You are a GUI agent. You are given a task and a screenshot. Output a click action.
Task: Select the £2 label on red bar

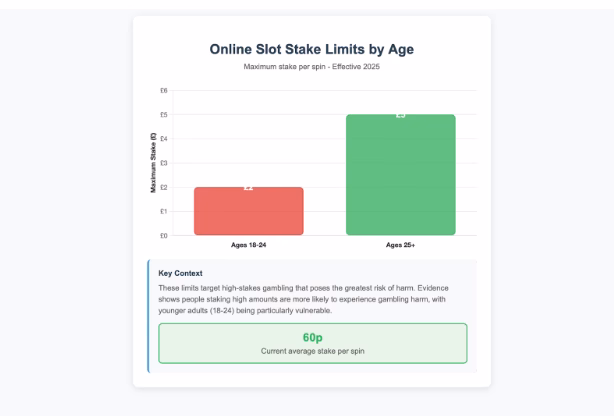(x=249, y=187)
